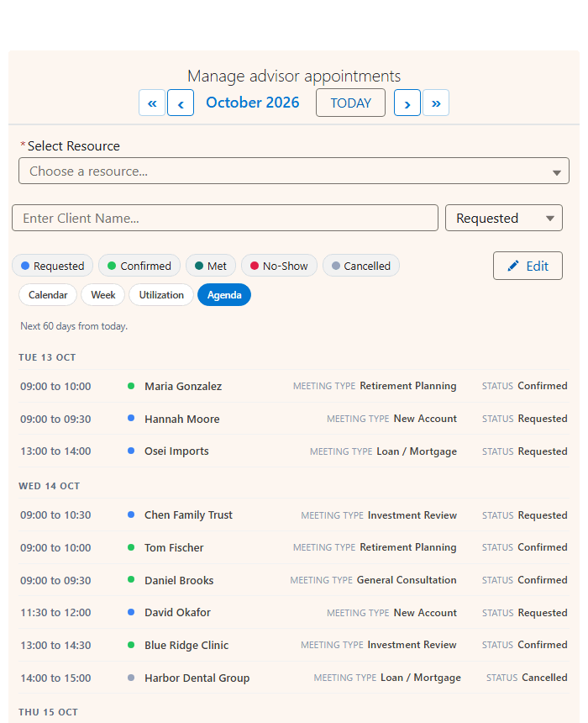Click WED 14 OCT date header

click(50, 486)
